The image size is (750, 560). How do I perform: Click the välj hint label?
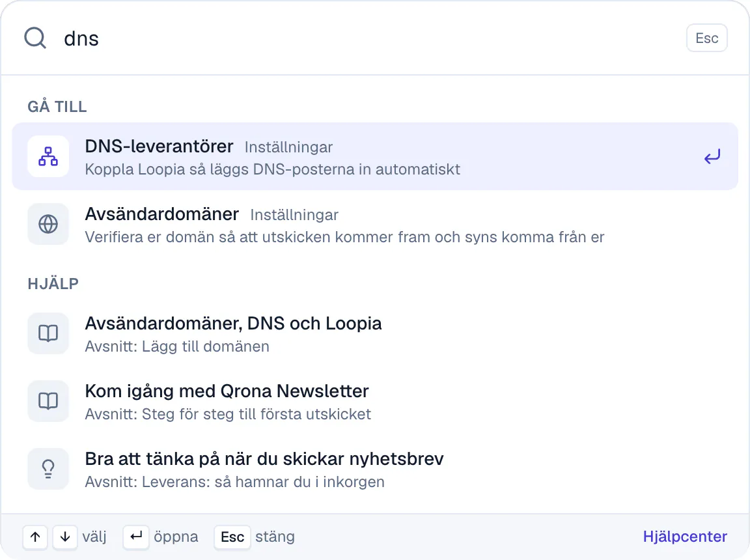[94, 537]
